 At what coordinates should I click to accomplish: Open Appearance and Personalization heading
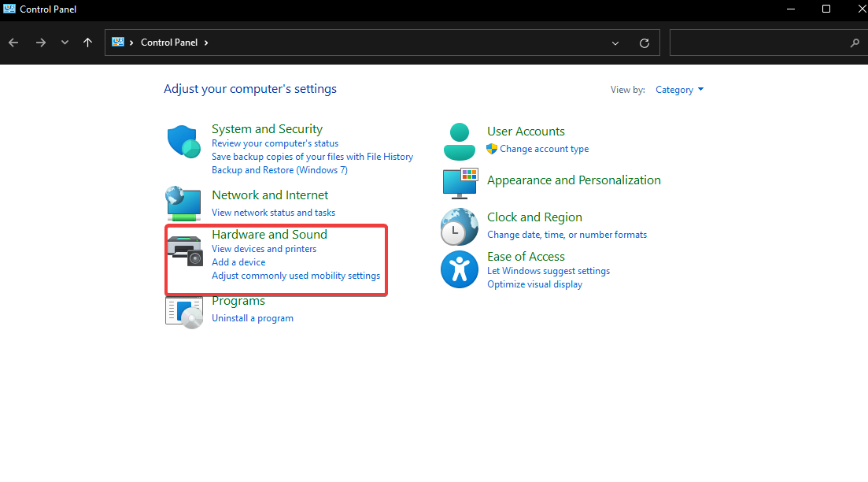click(x=574, y=180)
